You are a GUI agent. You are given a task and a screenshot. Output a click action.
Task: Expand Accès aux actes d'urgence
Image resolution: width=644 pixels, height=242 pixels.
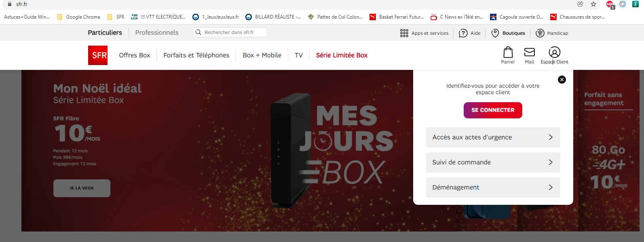pyautogui.click(x=493, y=137)
